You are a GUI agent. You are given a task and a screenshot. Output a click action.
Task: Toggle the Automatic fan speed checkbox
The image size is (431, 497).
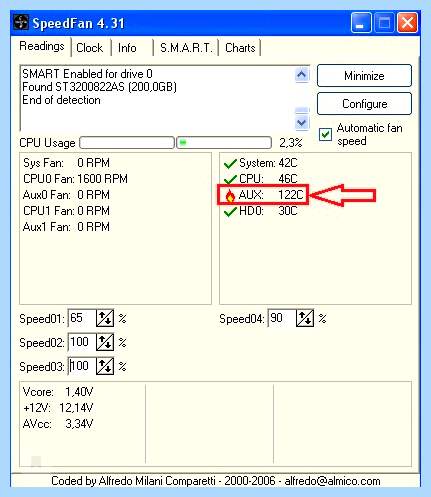325,134
